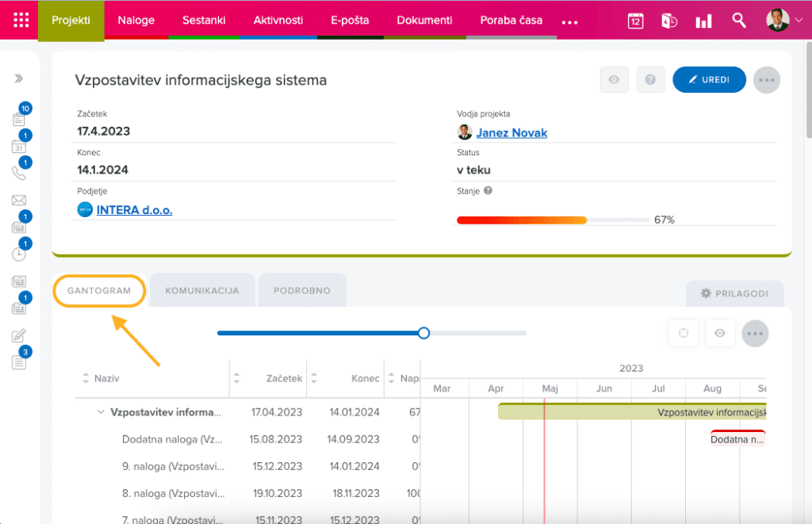Click the magnifier search icon
The width and height of the screenshot is (812, 524).
tap(739, 21)
